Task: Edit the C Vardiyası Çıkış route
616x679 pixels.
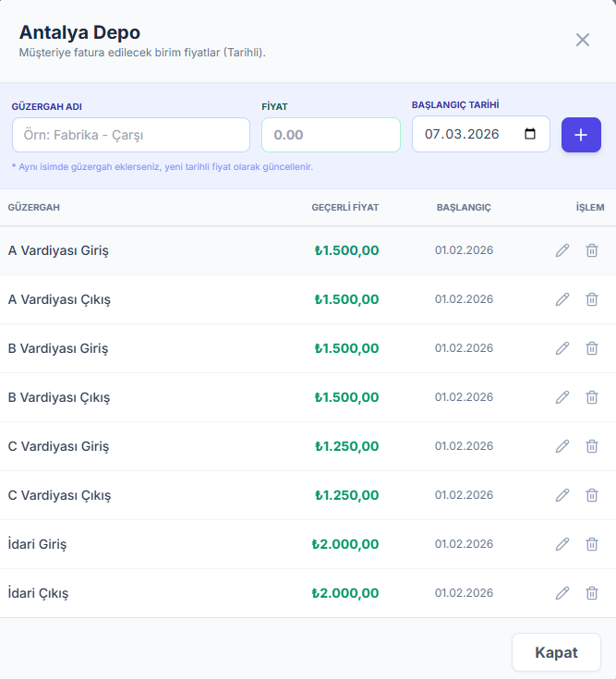Action: point(562,495)
